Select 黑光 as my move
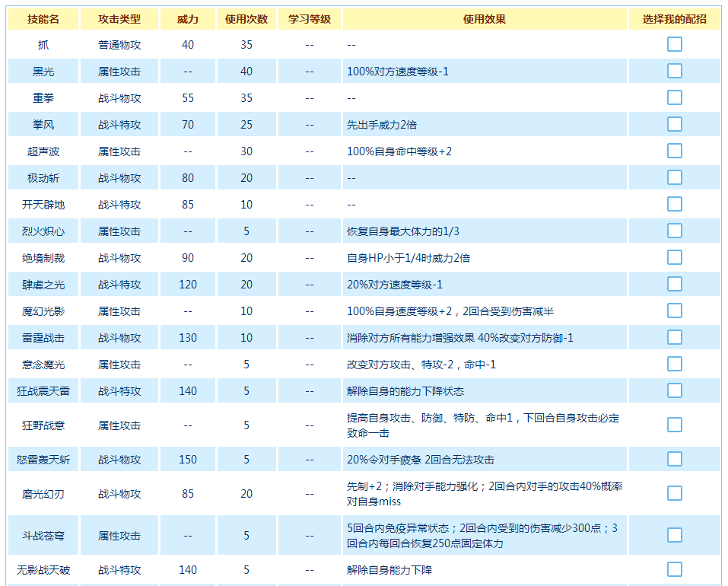The width and height of the screenshot is (728, 586). (674, 71)
